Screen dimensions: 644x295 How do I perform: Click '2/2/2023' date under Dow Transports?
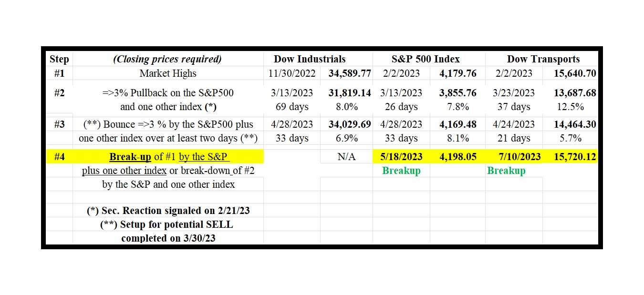514,73
